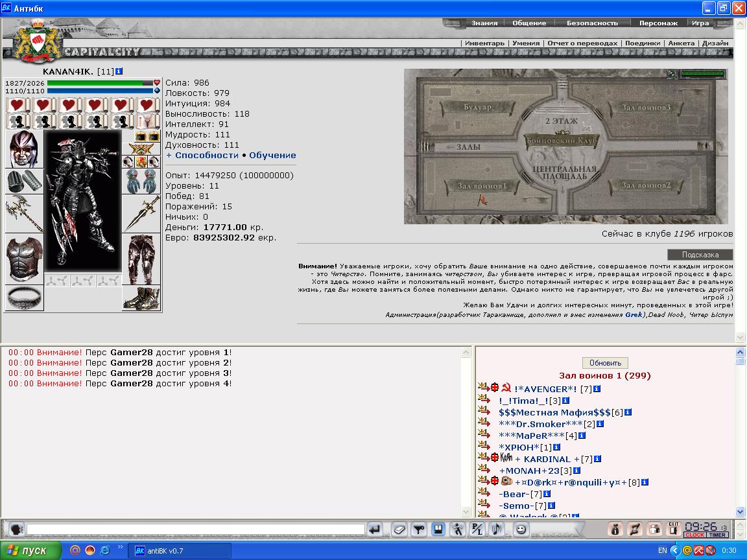Image resolution: width=747 pixels, height=560 pixels.
Task: Open the chat filter funnel icon
Action: point(419,529)
